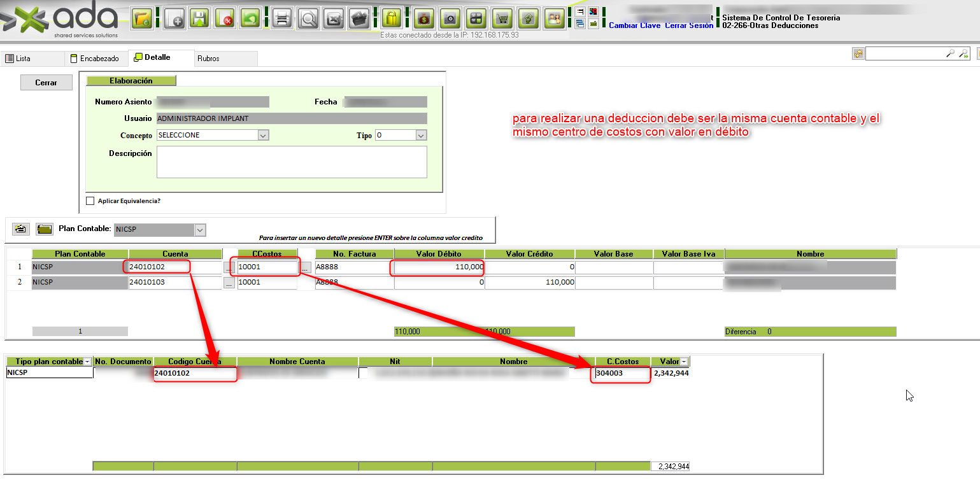The width and height of the screenshot is (980, 501).
Task: Click the money bag toolbar icon
Action: [424, 18]
